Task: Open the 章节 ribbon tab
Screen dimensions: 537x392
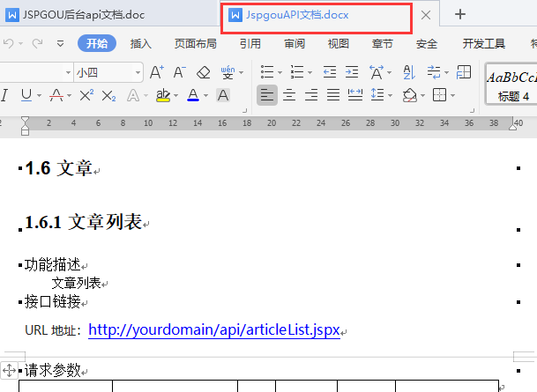Action: coord(382,43)
